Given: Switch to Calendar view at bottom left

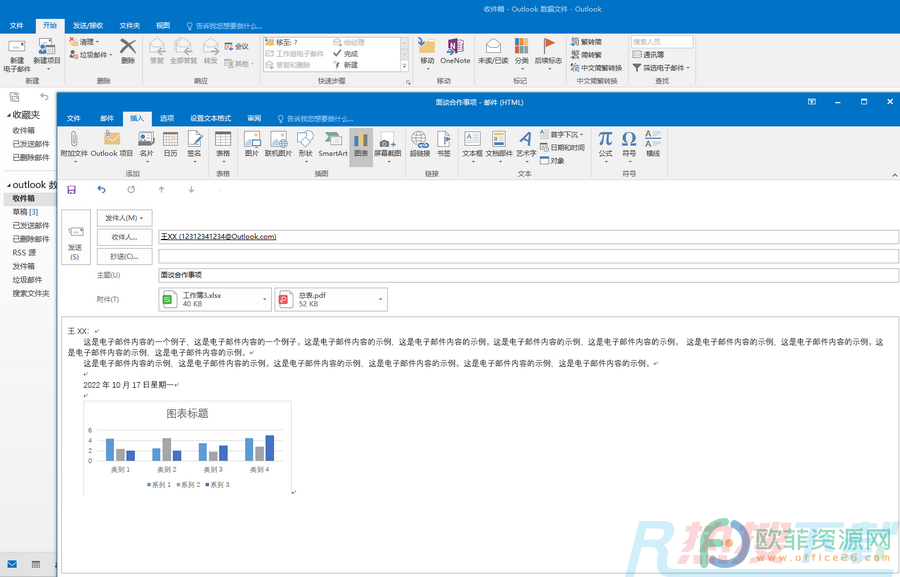Looking at the screenshot, I should pos(36,564).
